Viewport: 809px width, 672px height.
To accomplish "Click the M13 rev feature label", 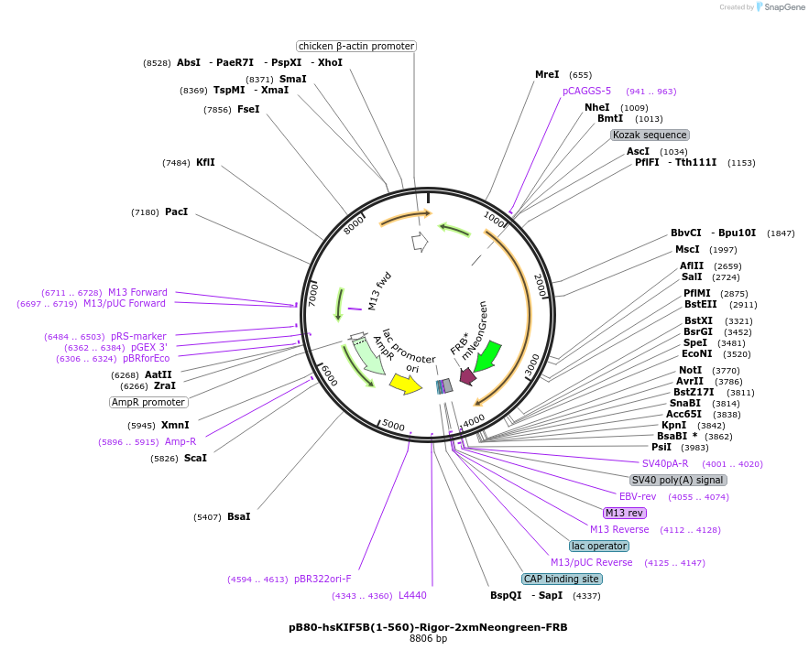I will (625, 513).
